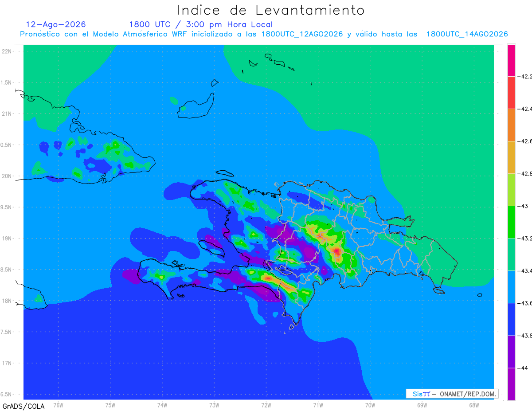Viewport: 532px width, 411px height.
Task: Click the legend value '-44'
Action: (x=524, y=368)
